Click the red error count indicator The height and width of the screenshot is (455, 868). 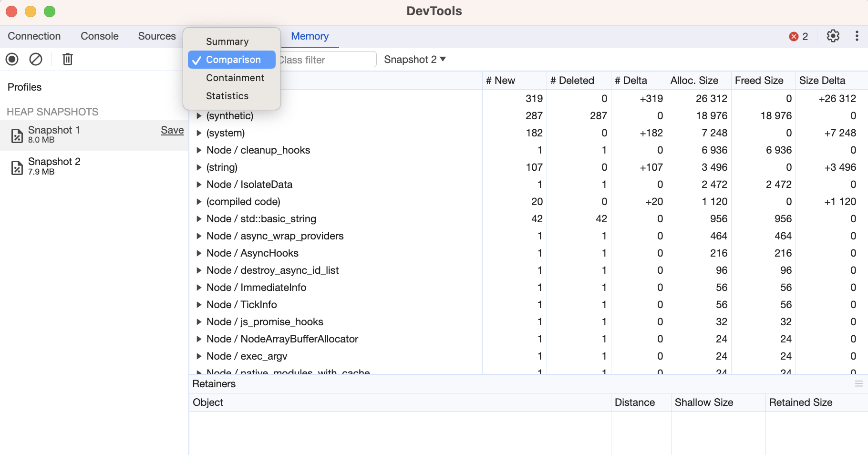tap(798, 37)
